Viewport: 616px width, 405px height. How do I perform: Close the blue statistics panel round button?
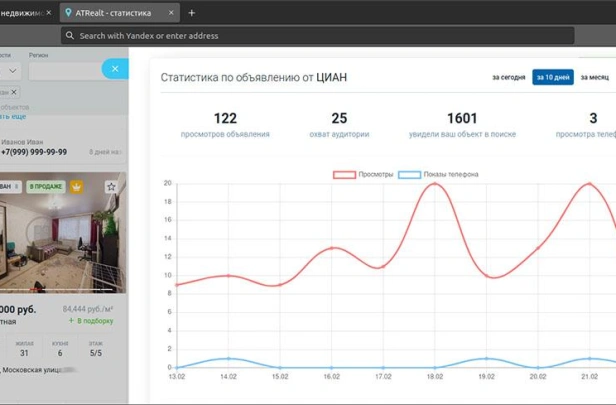[115, 69]
